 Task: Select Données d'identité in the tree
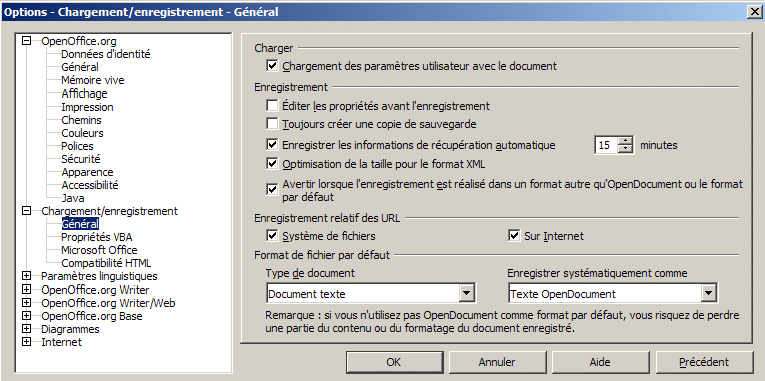[x=105, y=54]
